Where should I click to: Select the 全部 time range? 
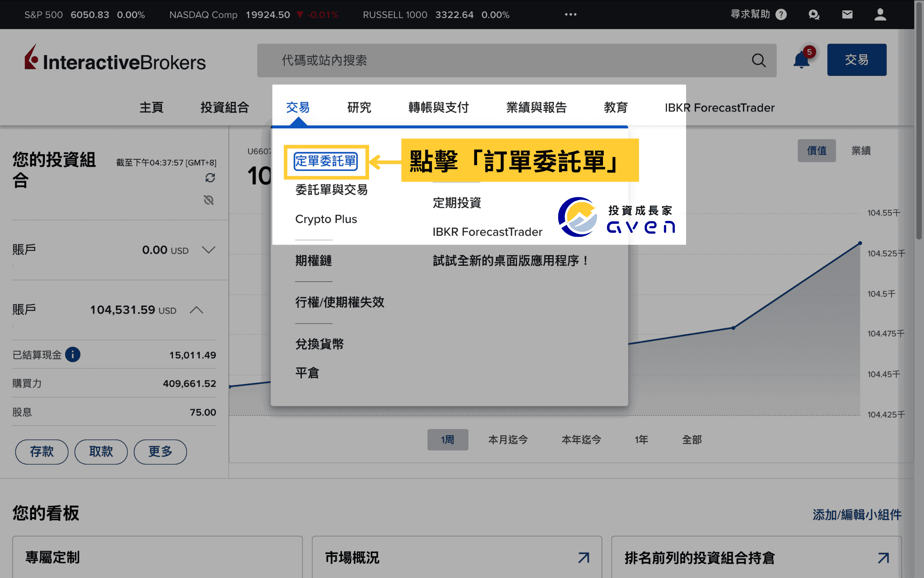pyautogui.click(x=691, y=439)
